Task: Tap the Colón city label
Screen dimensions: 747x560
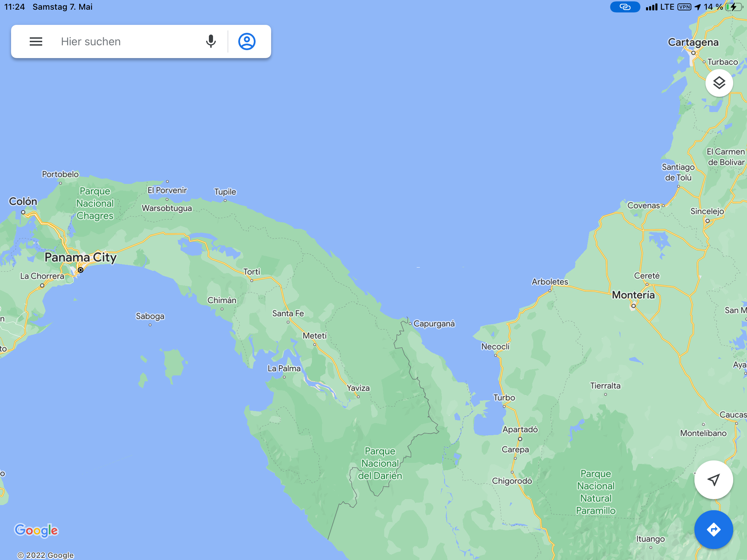Action: [23, 201]
